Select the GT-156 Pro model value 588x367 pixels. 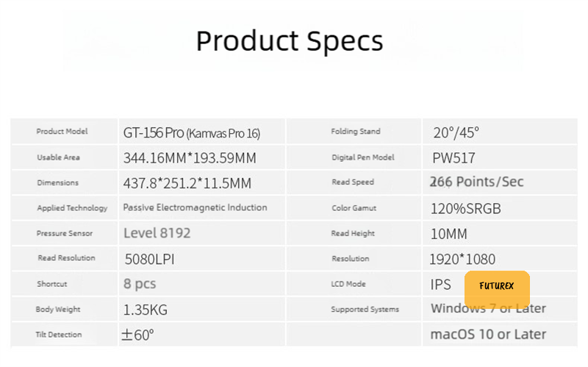click(192, 133)
